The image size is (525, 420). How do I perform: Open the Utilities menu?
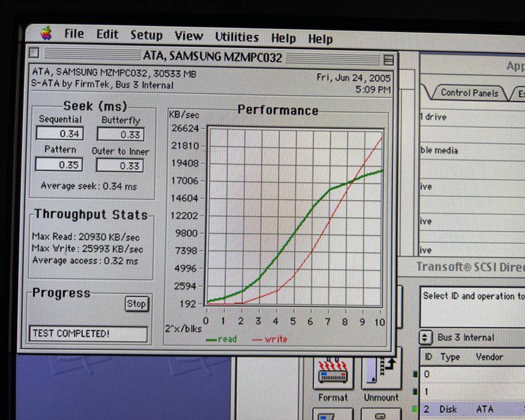pyautogui.click(x=237, y=37)
